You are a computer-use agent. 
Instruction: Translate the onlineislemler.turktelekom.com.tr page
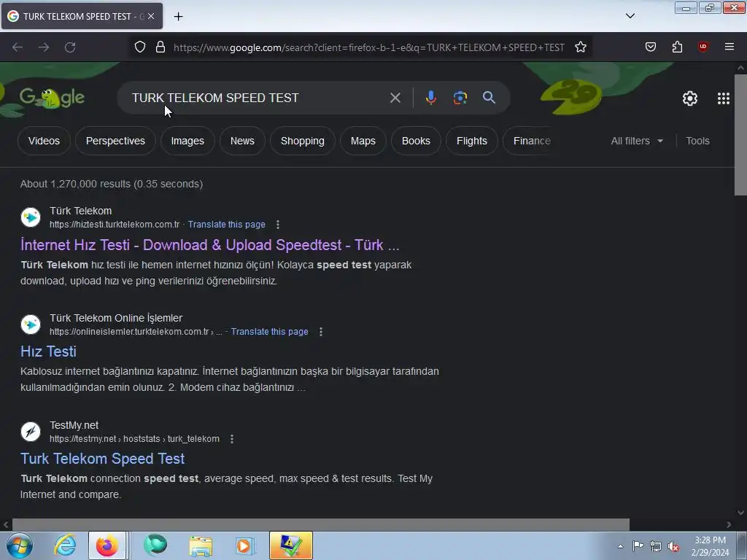[x=270, y=332]
